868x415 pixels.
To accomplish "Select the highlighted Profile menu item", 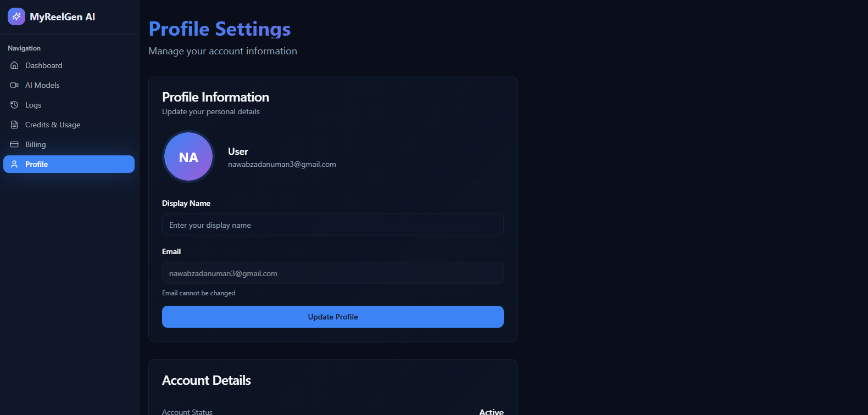I will tap(69, 164).
